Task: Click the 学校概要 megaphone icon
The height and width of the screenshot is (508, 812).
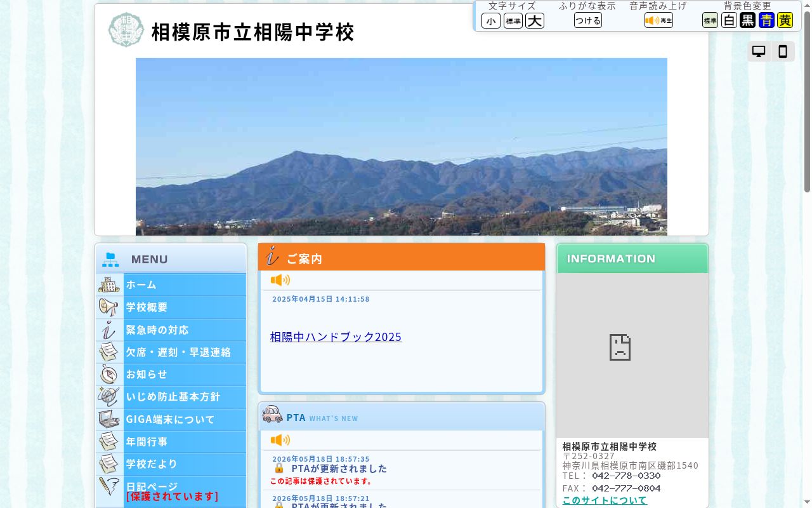Action: tap(109, 307)
